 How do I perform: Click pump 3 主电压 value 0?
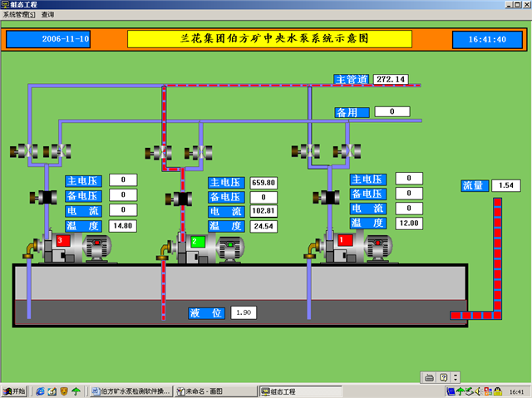coord(123,180)
